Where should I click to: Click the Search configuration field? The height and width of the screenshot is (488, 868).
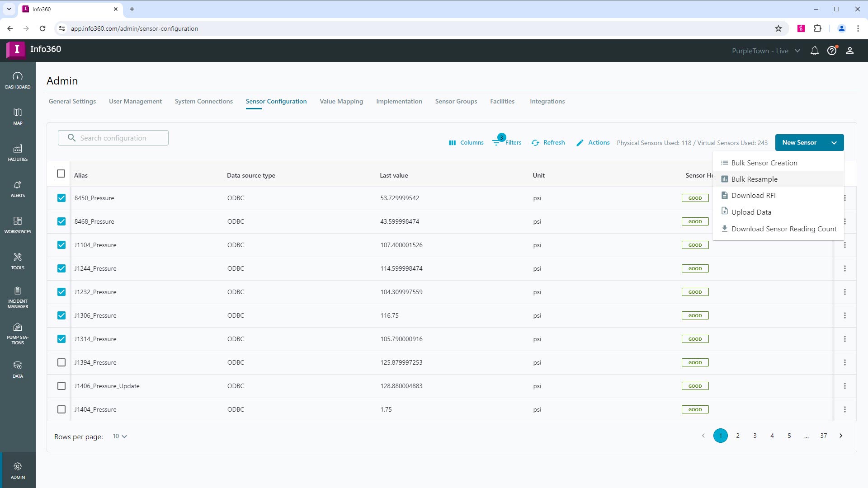pyautogui.click(x=113, y=138)
